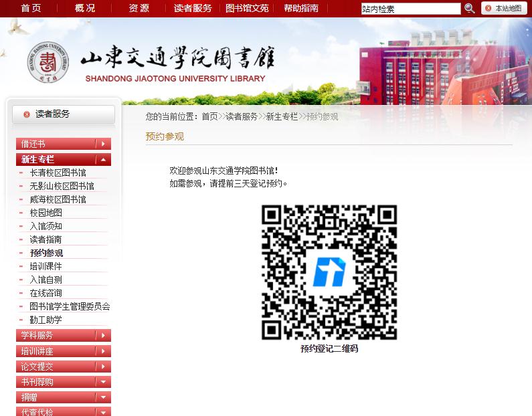Open 入馆须知 sidebar link
This screenshot has width=532, height=416.
(x=46, y=226)
